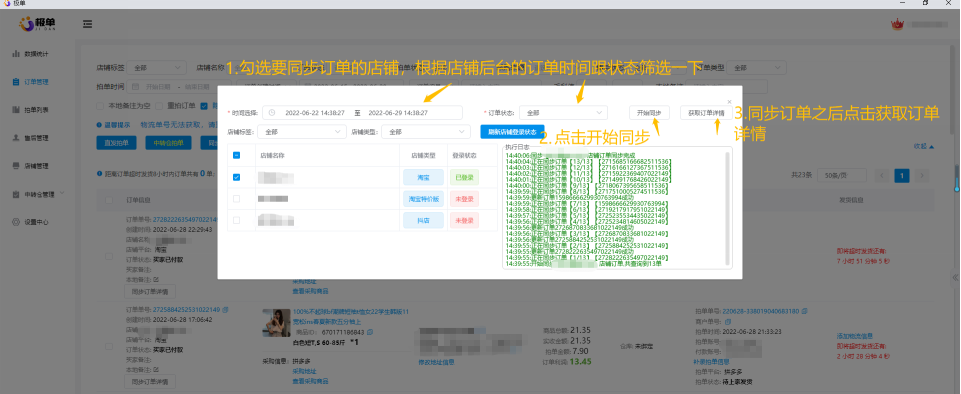The height and width of the screenshot is (394, 961).
Task: Collapse filters with the 收起 link
Action: [x=924, y=146]
